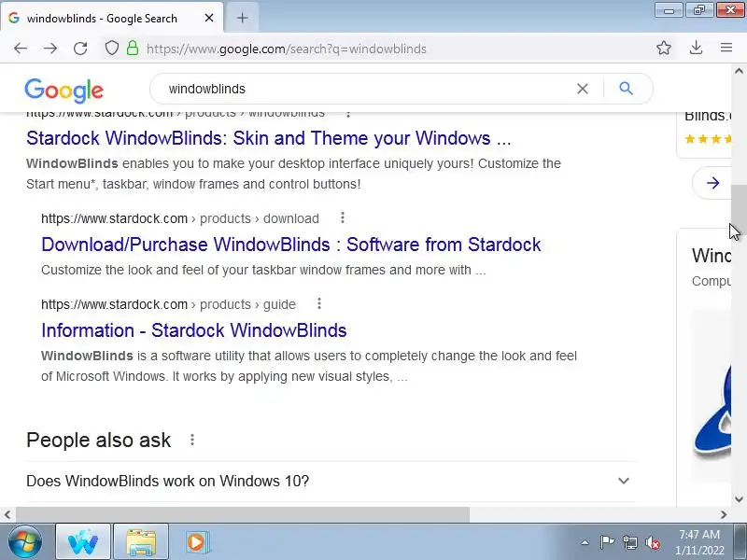Open the Waterfox browser taskbar icon
The width and height of the screenshot is (747, 560).
tap(83, 541)
